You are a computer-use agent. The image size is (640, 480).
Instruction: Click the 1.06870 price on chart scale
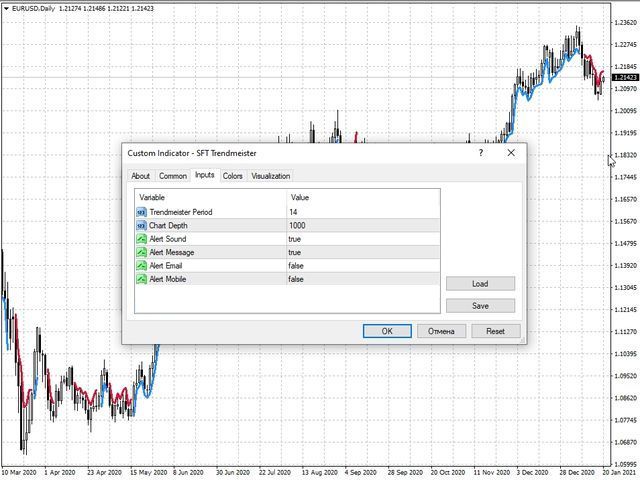tap(625, 442)
